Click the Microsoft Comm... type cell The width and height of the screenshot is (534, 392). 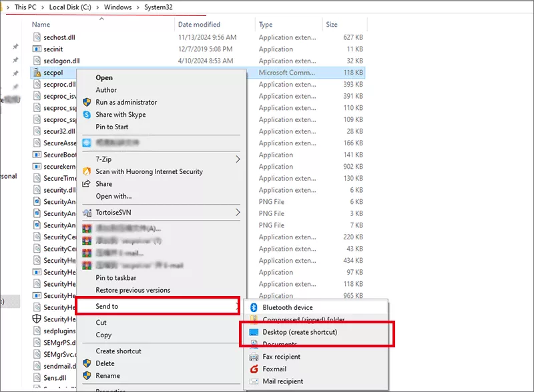click(x=287, y=73)
